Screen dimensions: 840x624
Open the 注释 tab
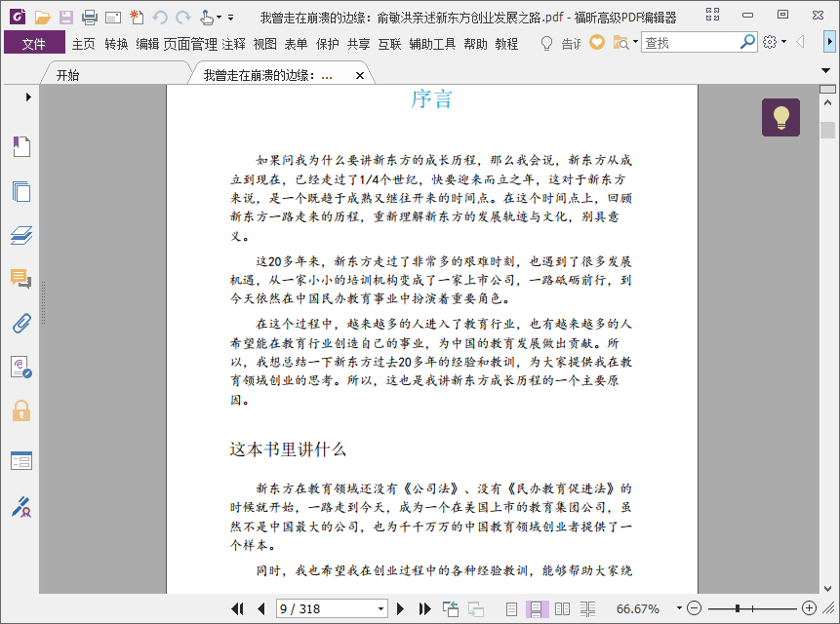tap(233, 43)
